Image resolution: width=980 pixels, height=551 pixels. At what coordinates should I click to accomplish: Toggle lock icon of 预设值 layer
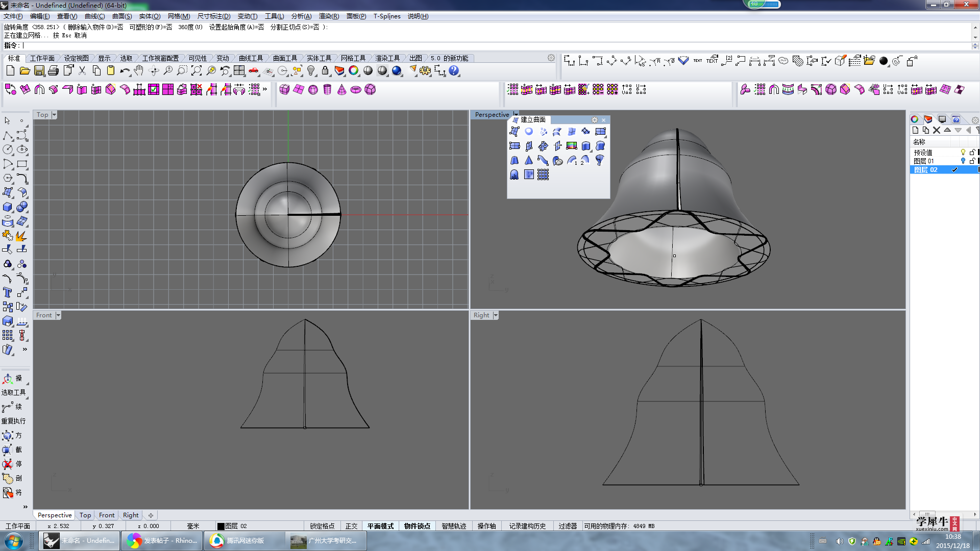click(x=972, y=152)
